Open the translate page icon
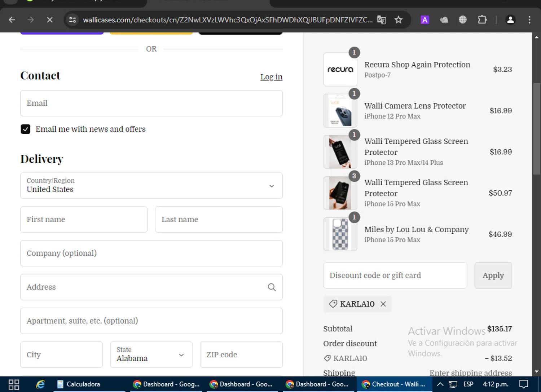 [x=382, y=20]
